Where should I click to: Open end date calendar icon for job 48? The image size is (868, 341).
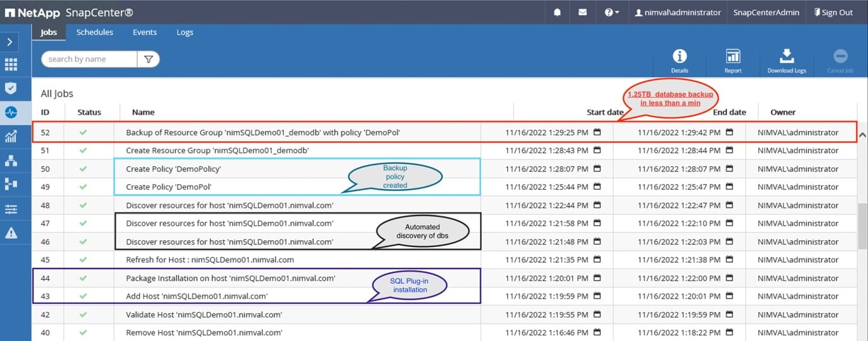point(730,205)
